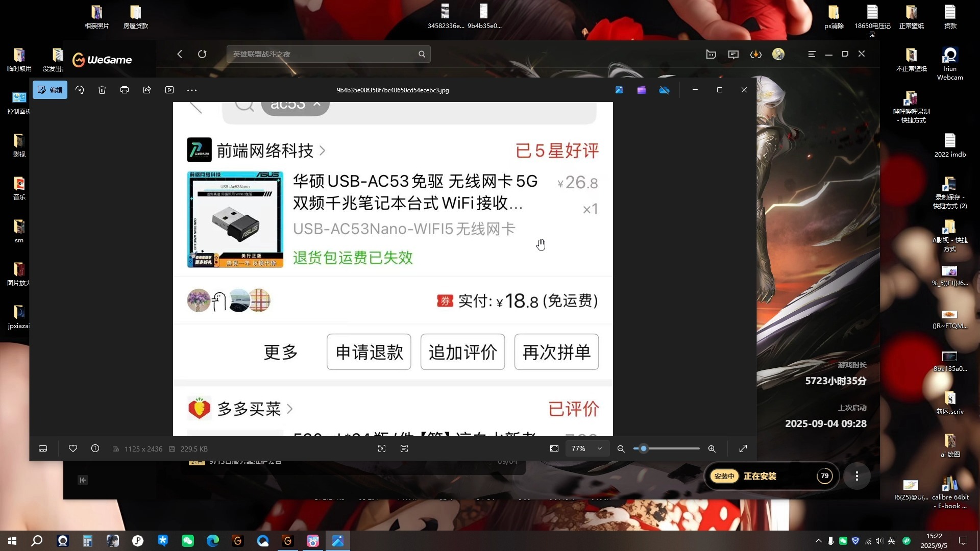Expand the 多多买菜 store page

pos(290,409)
